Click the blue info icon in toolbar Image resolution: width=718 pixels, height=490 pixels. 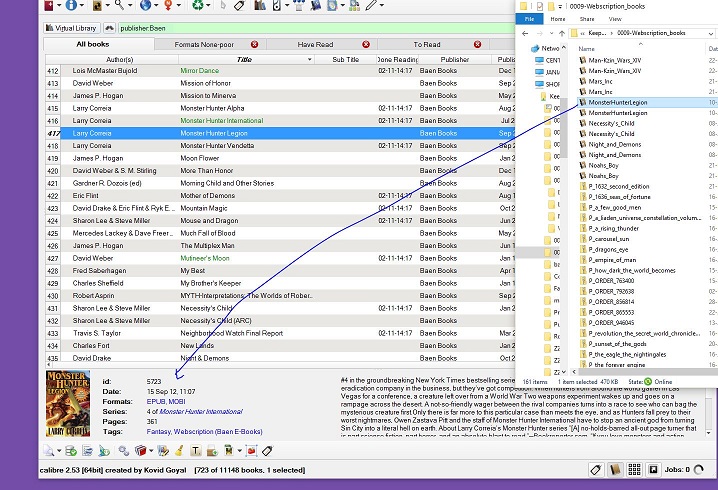73,5
